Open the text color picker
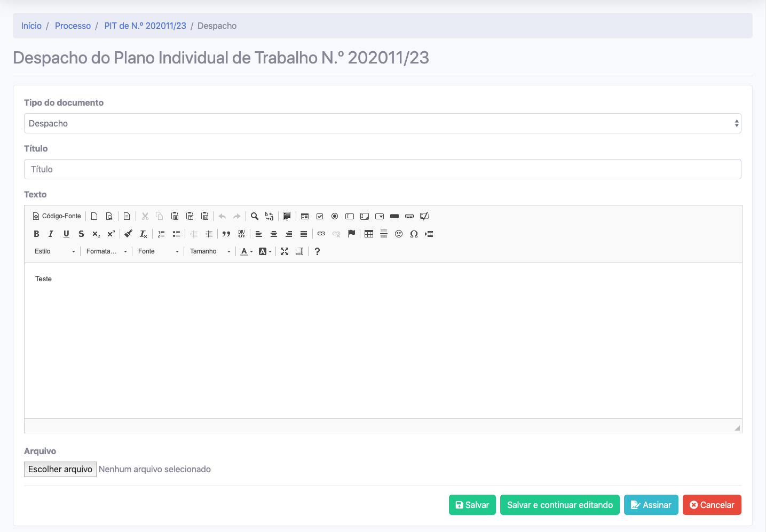Screen dimensions: 766x532 tap(246, 251)
